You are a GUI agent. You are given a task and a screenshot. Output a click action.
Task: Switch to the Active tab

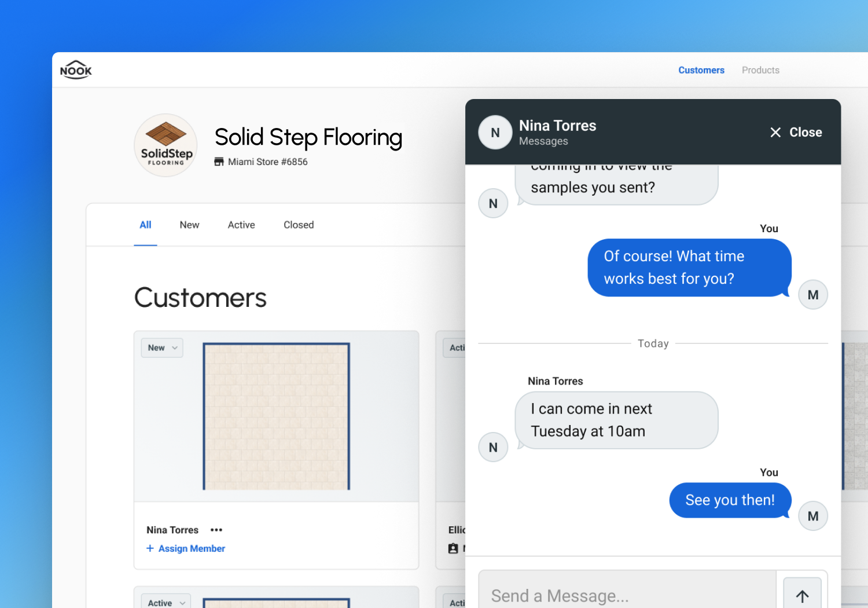pos(241,225)
